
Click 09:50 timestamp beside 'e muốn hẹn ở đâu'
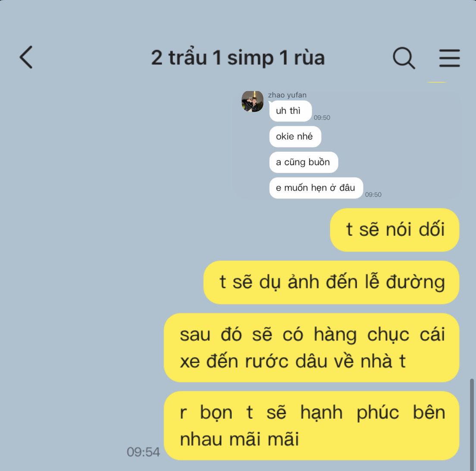[x=373, y=195]
